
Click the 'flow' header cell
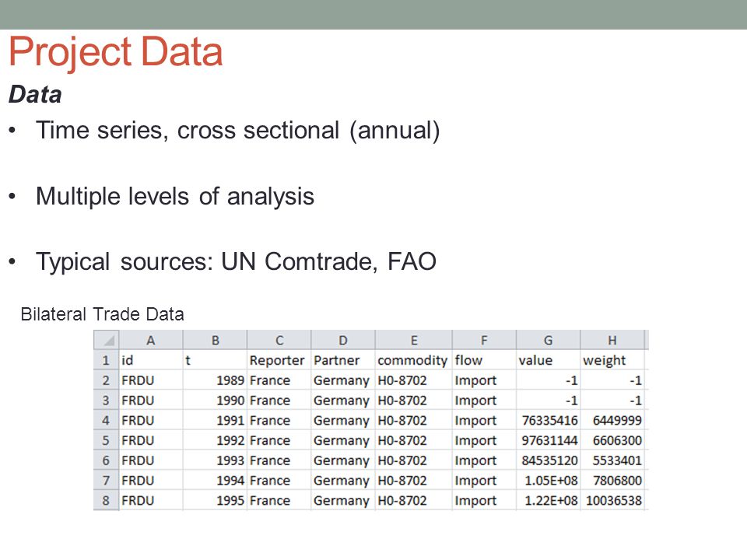(x=484, y=360)
